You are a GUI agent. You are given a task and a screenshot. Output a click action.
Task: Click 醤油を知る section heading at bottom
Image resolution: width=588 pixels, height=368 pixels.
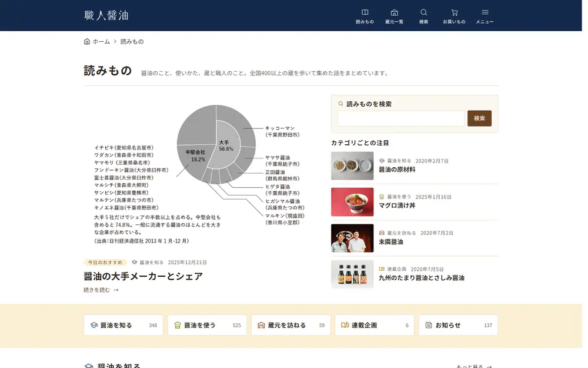[x=119, y=366]
